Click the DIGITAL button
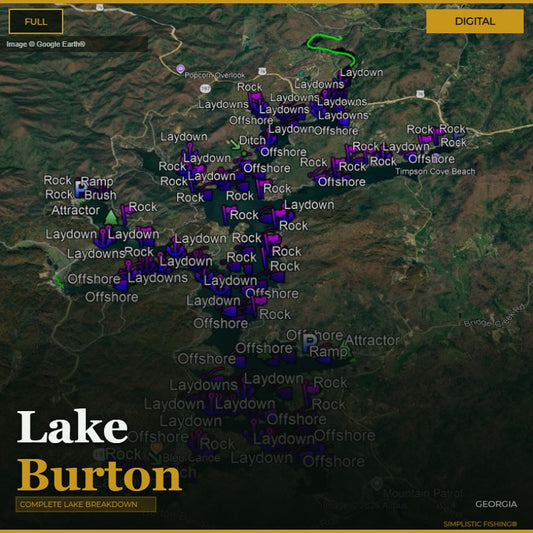Viewport: 533px width, 533px height. [x=475, y=21]
